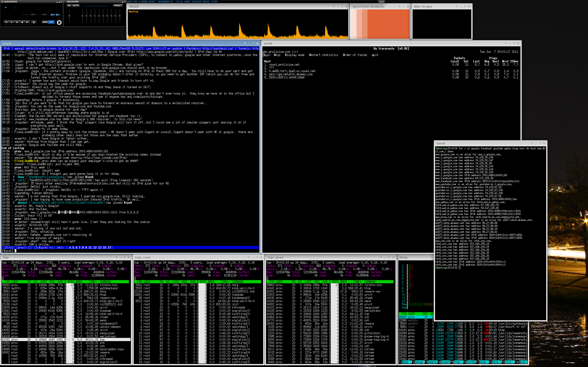The width and height of the screenshot is (588, 367).
Task: Click the round Audacious logo icon
Action: [x=59, y=22]
